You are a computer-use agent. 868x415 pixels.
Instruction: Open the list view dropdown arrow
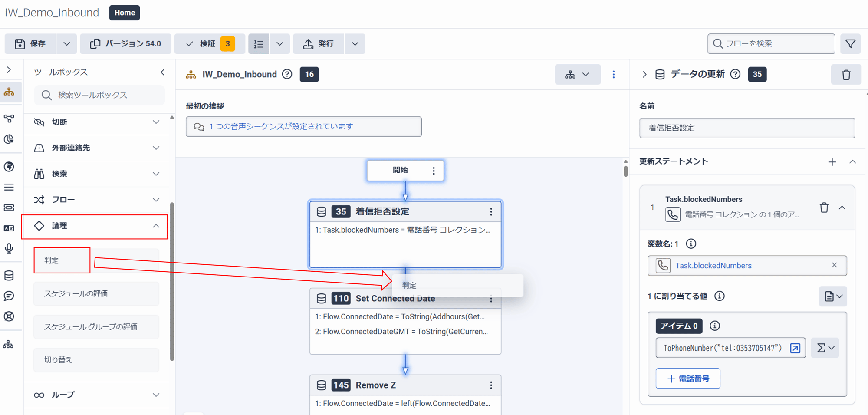click(280, 44)
